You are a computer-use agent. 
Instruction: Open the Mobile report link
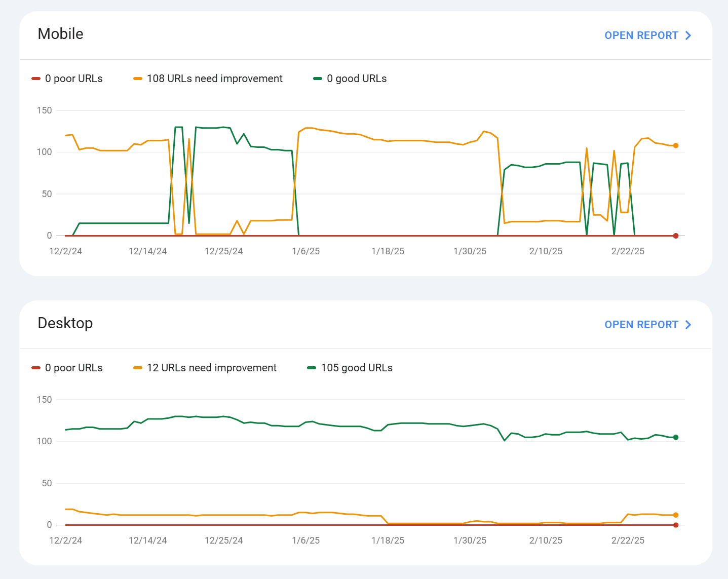pos(647,35)
